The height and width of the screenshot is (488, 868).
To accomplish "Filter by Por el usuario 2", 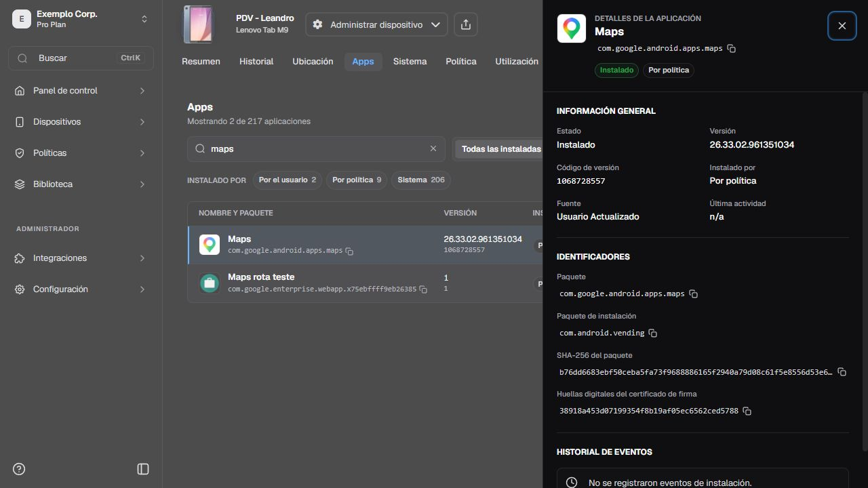I will [288, 180].
